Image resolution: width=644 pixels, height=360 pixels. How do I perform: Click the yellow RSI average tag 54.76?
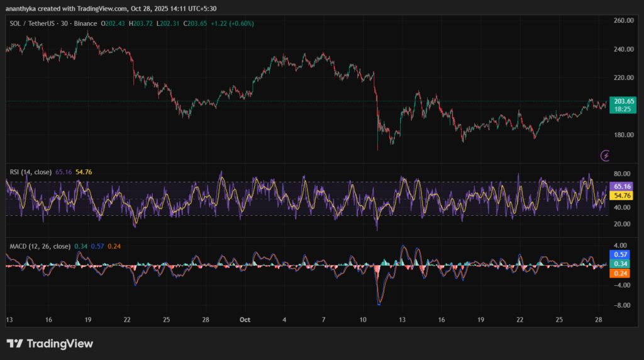(621, 196)
